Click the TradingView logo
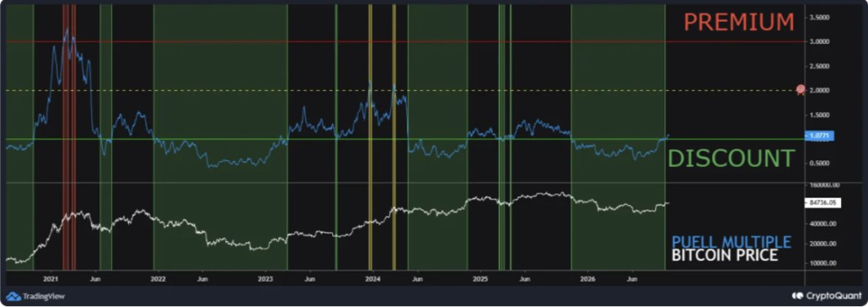This screenshot has width=868, height=307. pyautogui.click(x=36, y=297)
